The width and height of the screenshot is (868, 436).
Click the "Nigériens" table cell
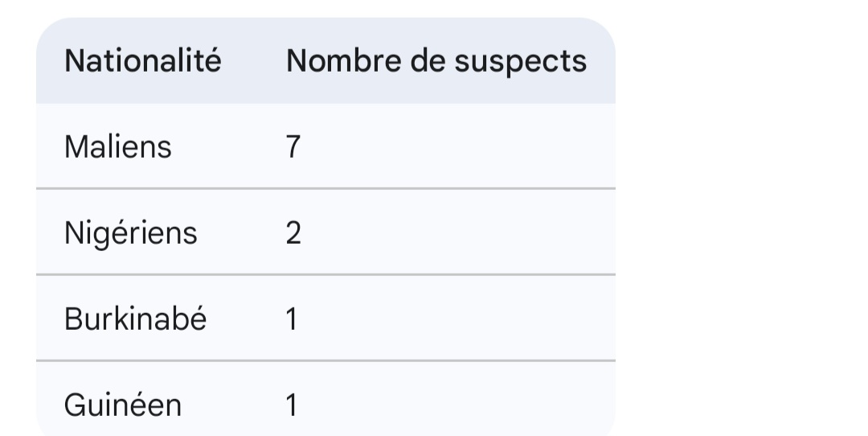(x=130, y=233)
